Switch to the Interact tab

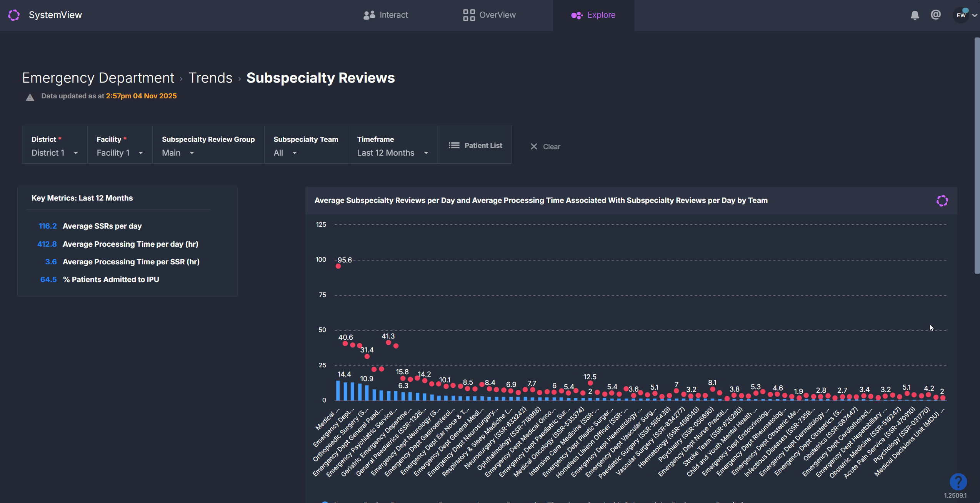[385, 15]
